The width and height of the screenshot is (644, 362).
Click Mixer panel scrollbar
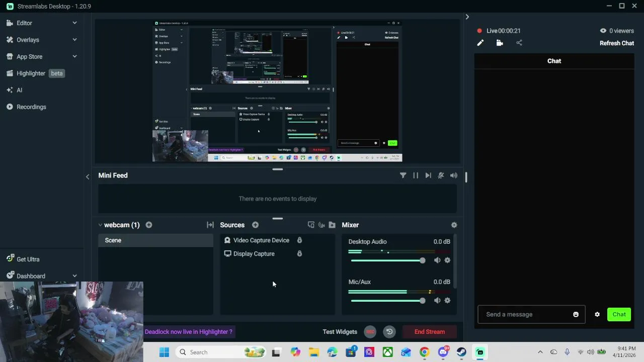click(x=455, y=261)
